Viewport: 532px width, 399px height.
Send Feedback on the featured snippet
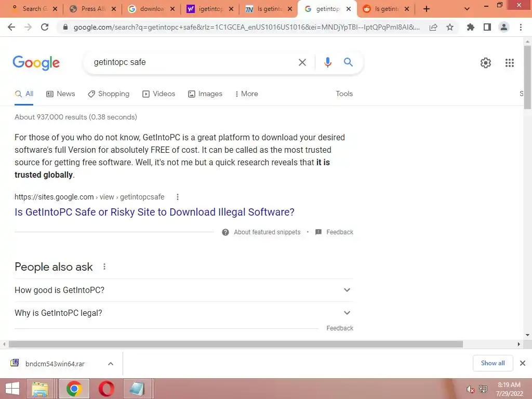tap(335, 232)
